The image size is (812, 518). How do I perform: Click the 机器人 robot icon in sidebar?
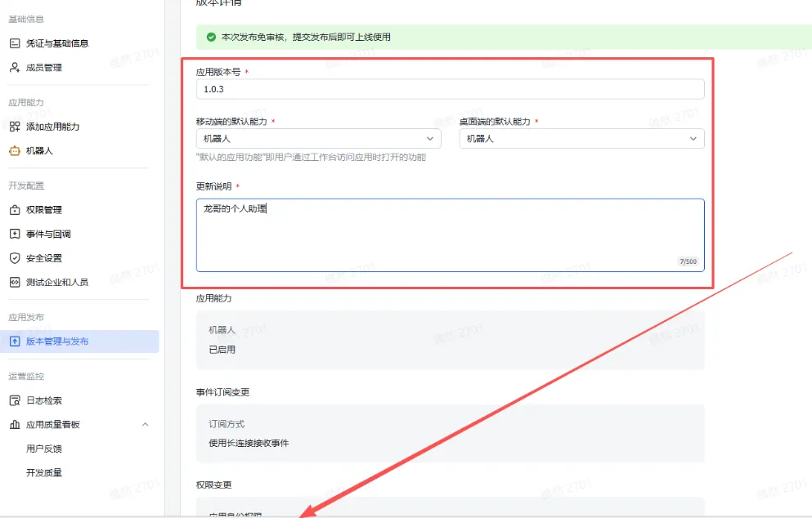(x=15, y=150)
